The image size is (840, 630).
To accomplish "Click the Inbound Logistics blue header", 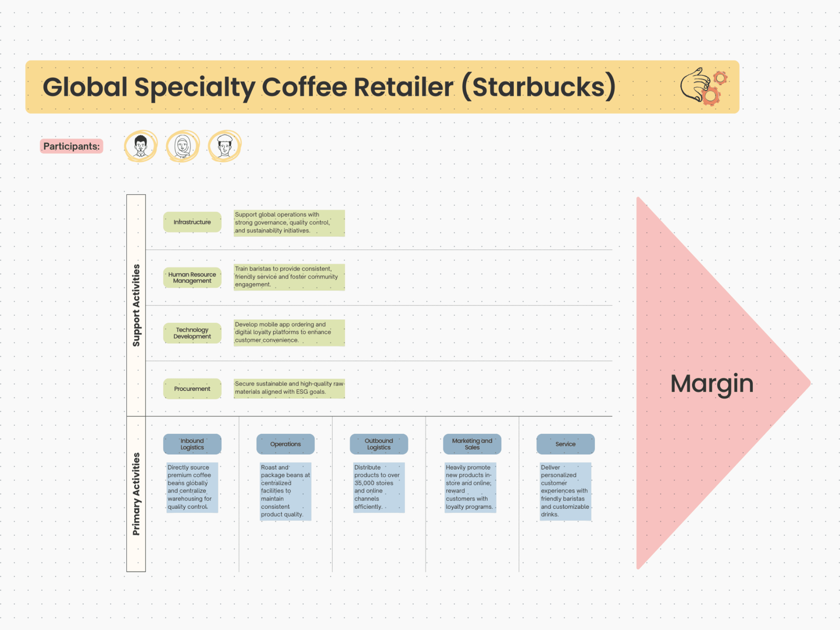I will [192, 444].
